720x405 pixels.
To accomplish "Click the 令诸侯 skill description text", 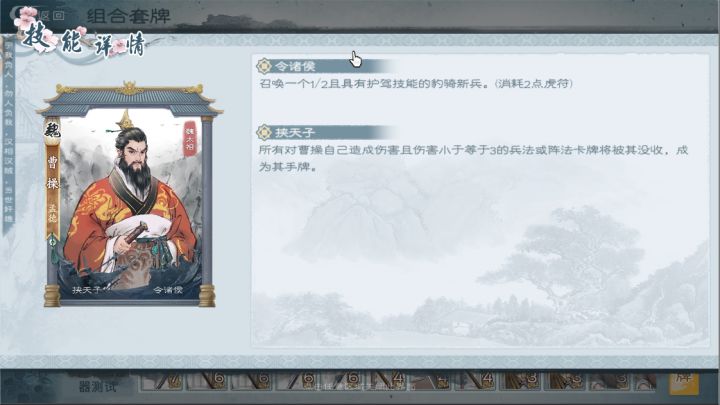I will [416, 84].
